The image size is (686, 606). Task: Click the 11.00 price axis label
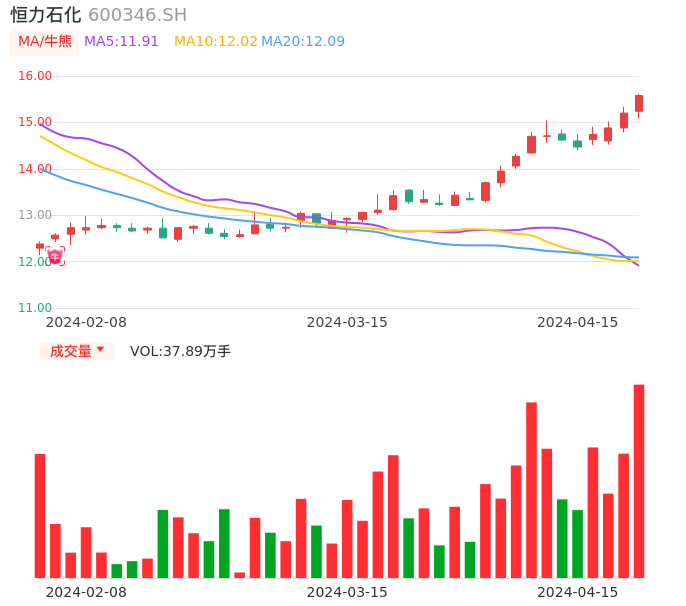point(35,308)
